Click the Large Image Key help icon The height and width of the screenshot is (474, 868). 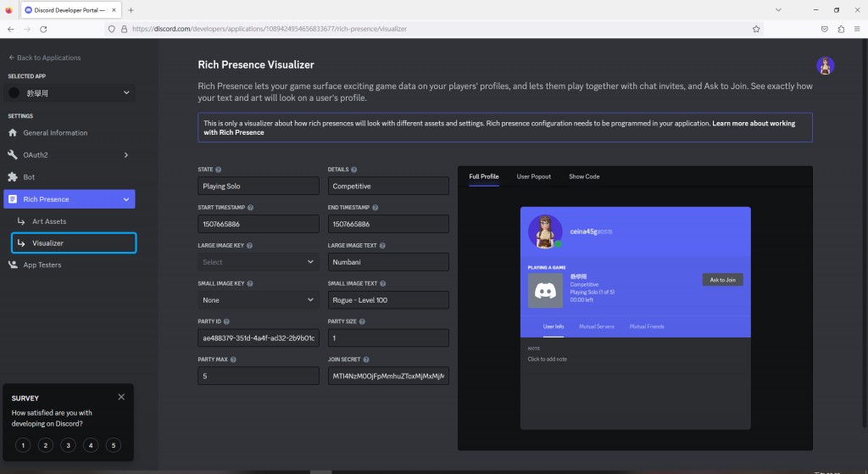coord(249,245)
